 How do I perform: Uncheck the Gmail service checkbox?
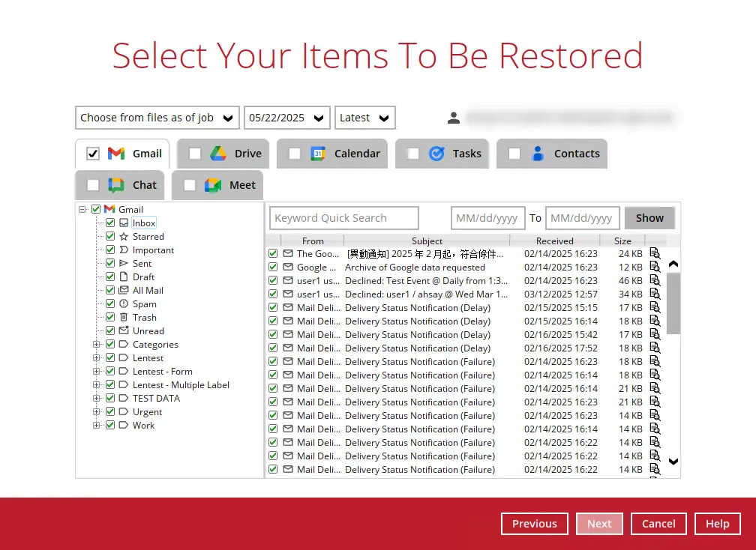click(x=93, y=153)
